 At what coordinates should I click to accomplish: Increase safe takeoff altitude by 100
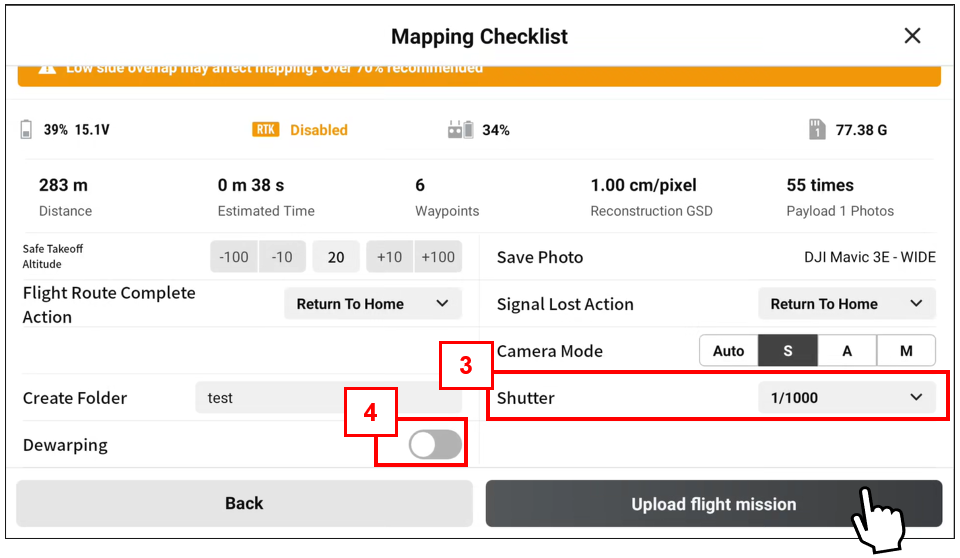click(x=438, y=257)
